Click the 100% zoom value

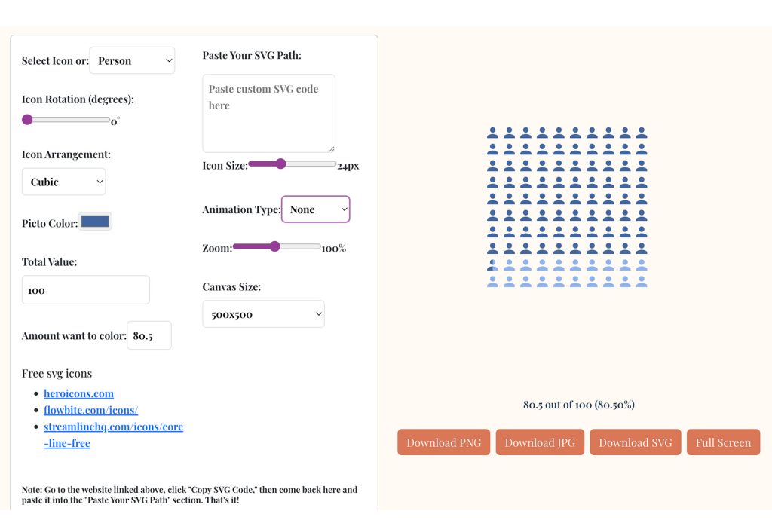[x=334, y=249]
